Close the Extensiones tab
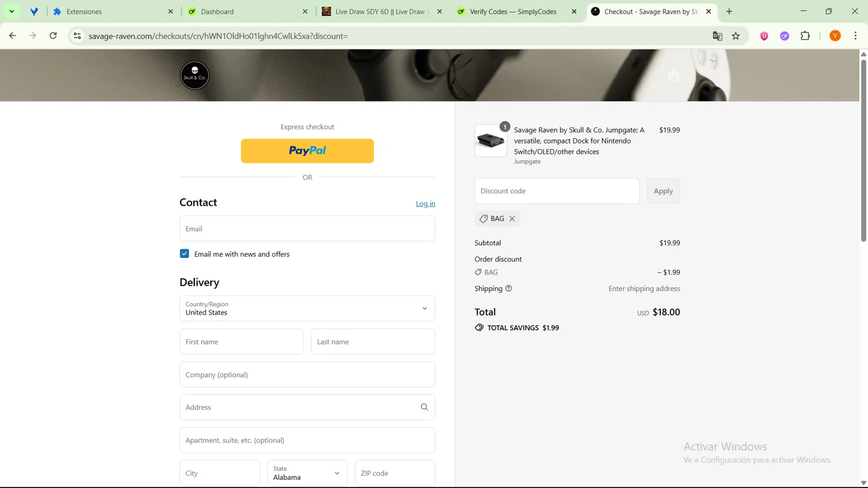Viewport: 868px width, 488px height. (x=171, y=12)
